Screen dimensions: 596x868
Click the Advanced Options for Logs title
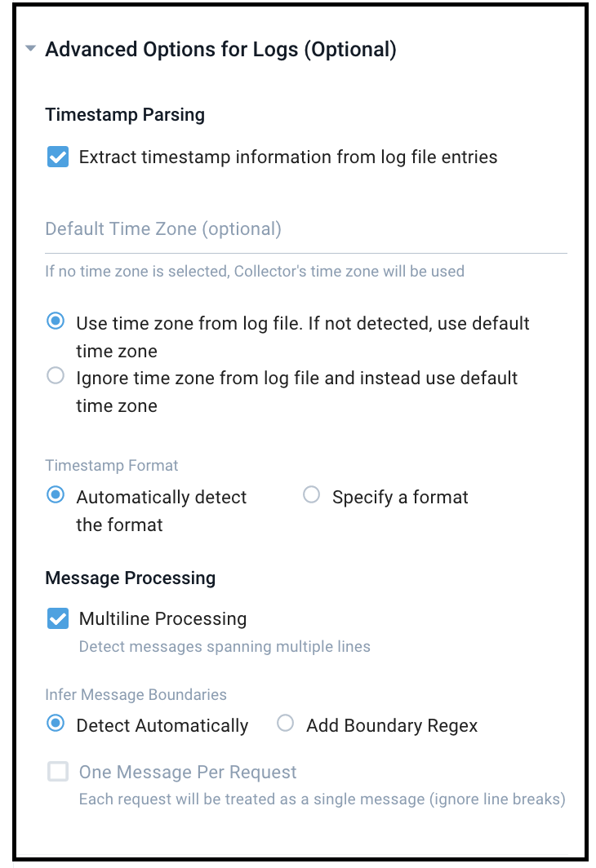[x=220, y=48]
